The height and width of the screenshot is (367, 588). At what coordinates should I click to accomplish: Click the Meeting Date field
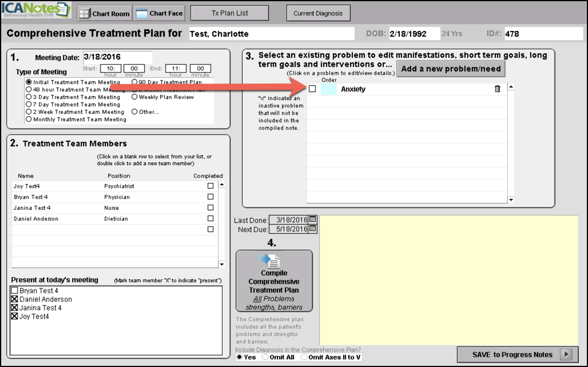point(117,57)
